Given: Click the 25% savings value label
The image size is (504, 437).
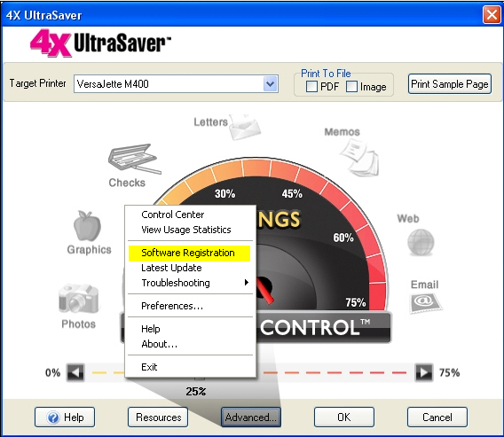Looking at the screenshot, I should (x=196, y=392).
